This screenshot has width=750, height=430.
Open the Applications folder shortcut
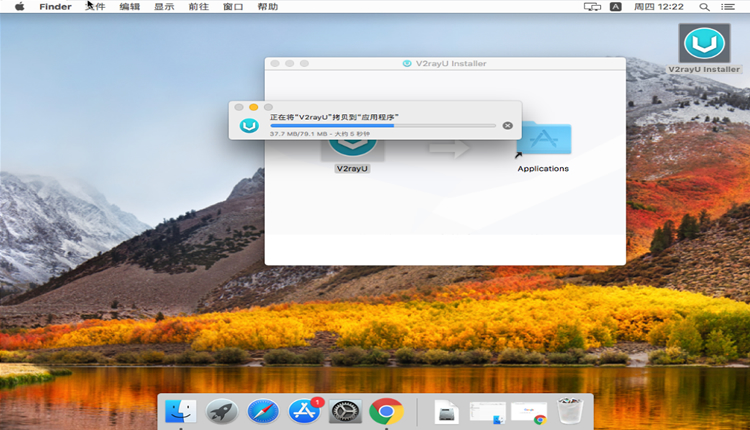543,142
